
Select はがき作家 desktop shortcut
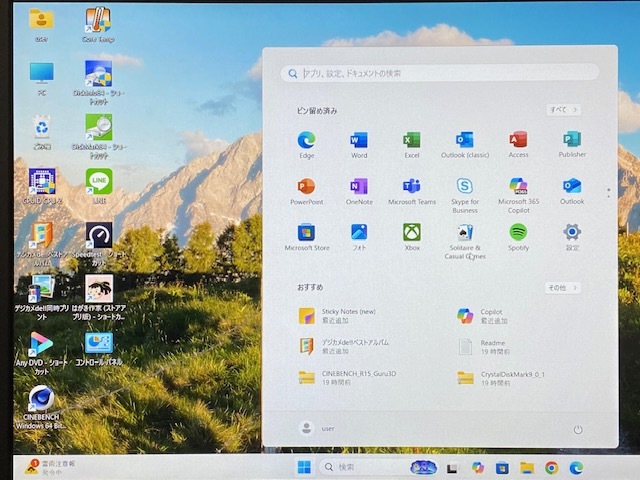[x=99, y=297]
